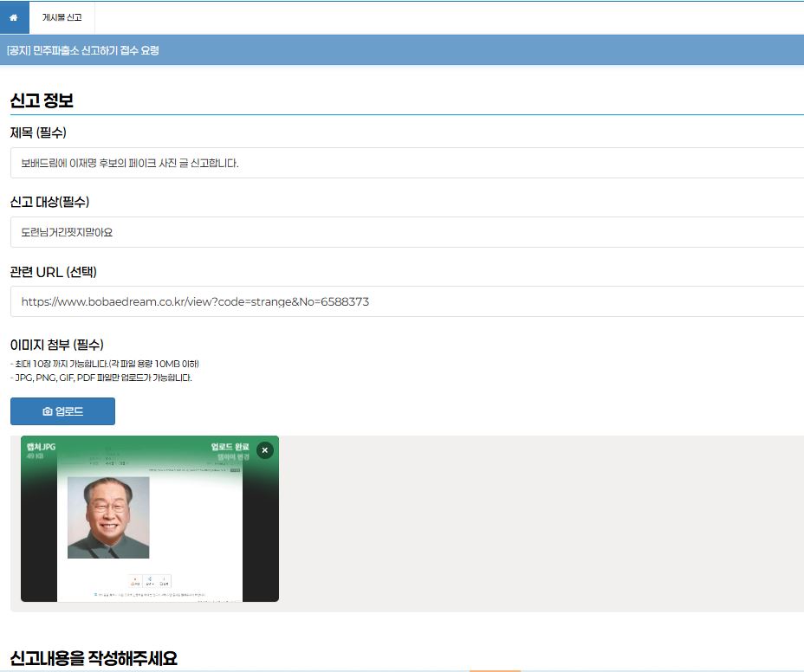Click the uploaded 캡처.JPG thumbnail preview

pyautogui.click(x=149, y=528)
